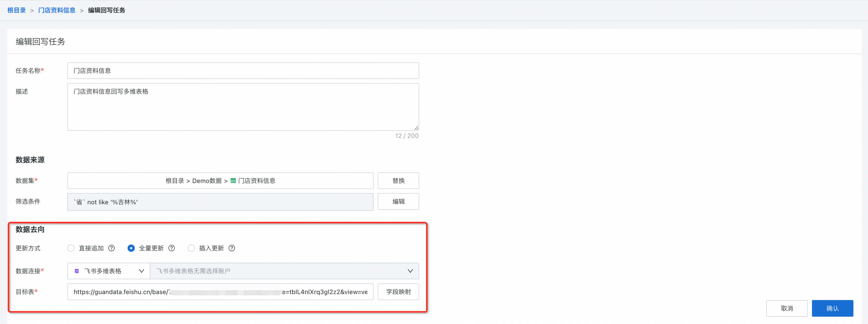Select the 插入更新 radio button
This screenshot has height=324, width=868.
[x=191, y=248]
